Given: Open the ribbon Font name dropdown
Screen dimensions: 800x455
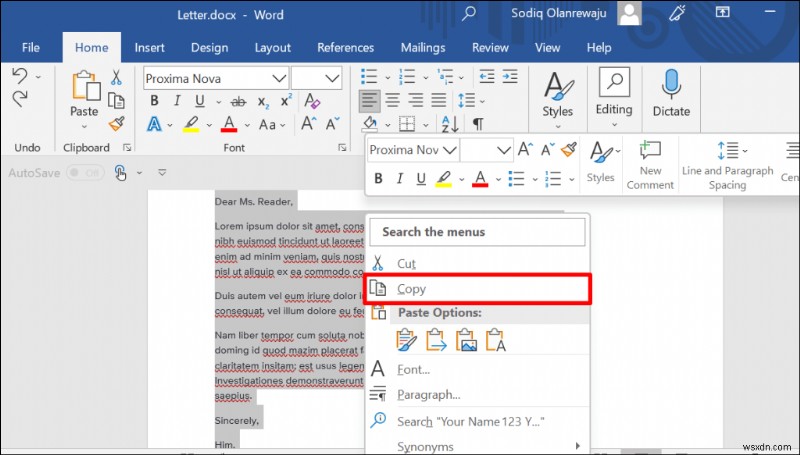Looking at the screenshot, I should click(279, 79).
